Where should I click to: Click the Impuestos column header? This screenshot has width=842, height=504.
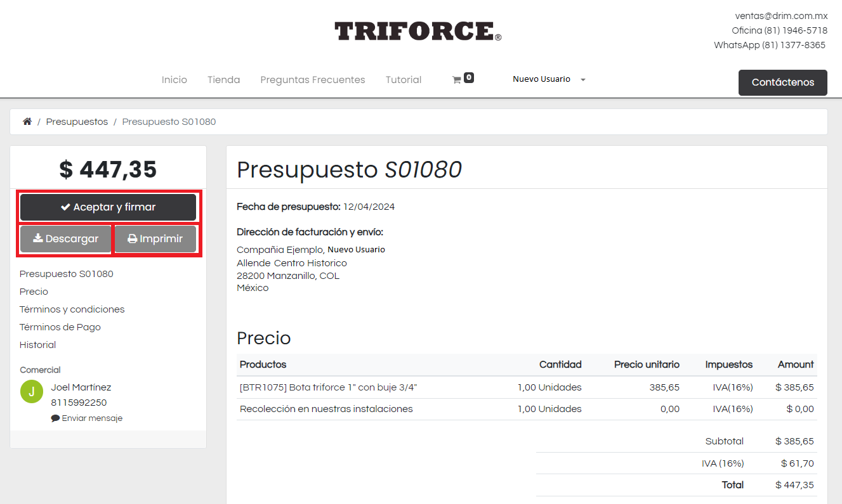pyautogui.click(x=729, y=365)
